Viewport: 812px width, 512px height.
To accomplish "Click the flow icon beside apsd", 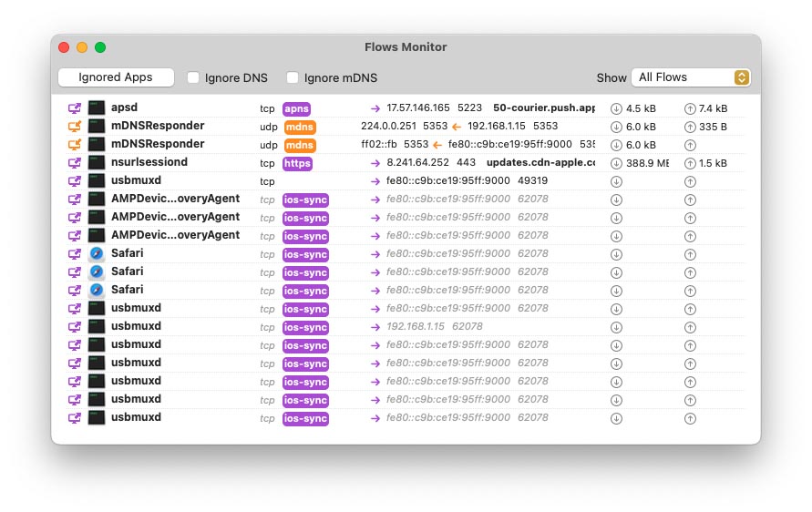I will 75,108.
